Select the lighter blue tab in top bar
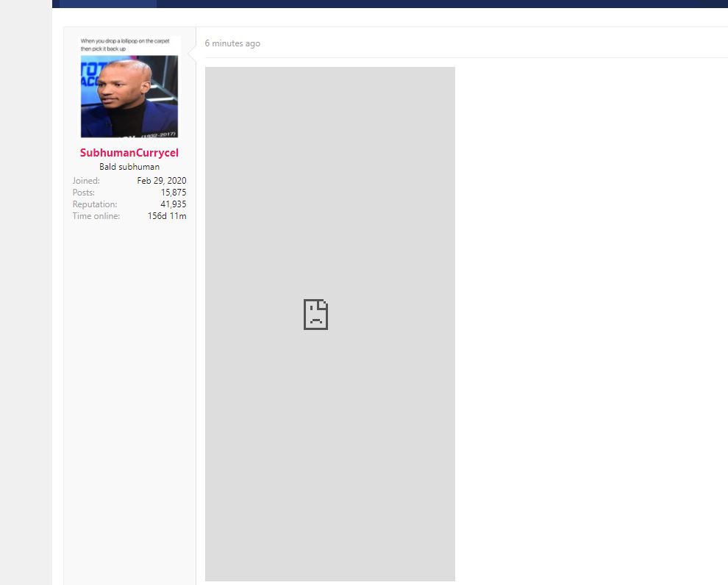 click(107, 4)
